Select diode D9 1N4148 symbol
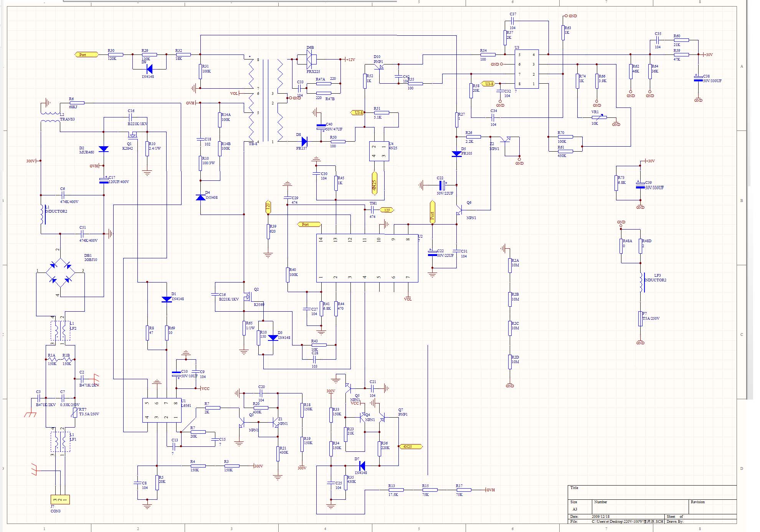Screen dimensions: 760x532 (x=149, y=69)
